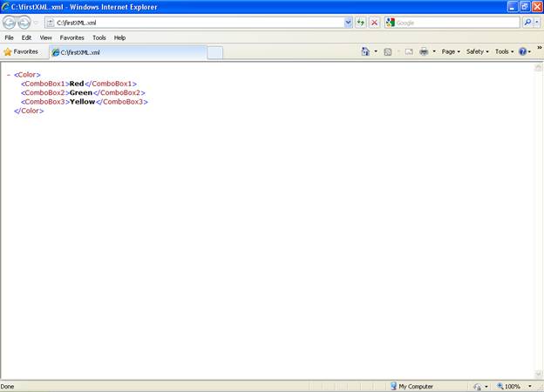544x392 pixels.
Task: Click the Forward navigation arrow
Action: [24, 23]
